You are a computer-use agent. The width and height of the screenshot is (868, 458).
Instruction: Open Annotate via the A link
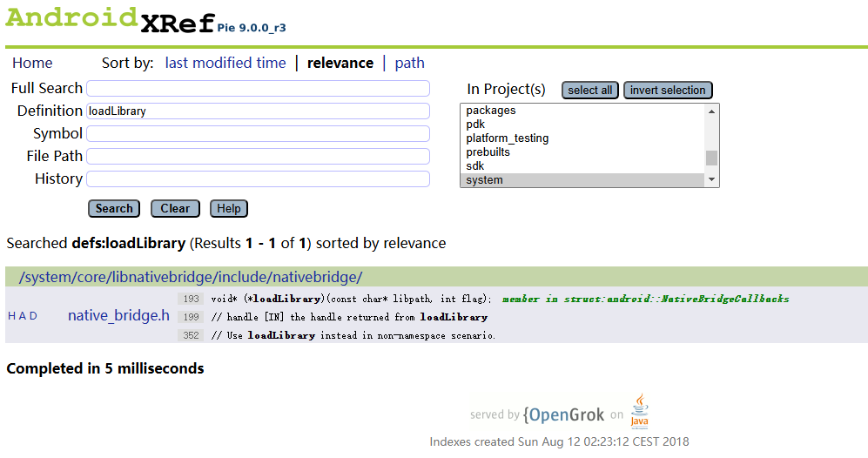coord(23,316)
